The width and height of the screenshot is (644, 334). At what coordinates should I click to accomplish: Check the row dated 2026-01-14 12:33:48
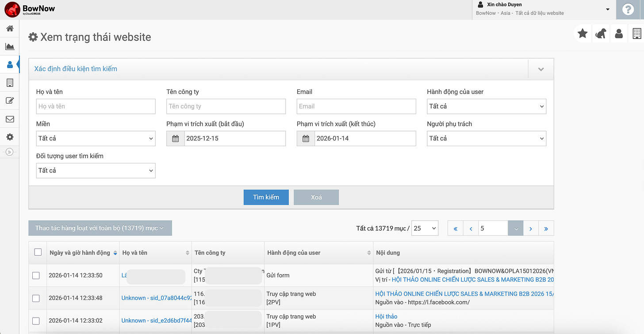(36, 298)
